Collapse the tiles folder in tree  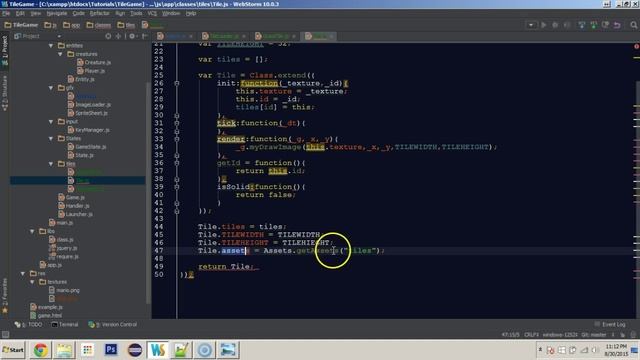51,164
